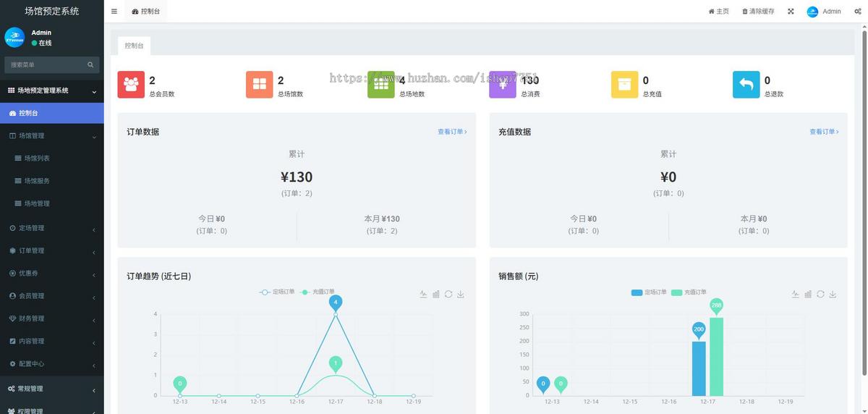Click 查看订单 link in 充值数据 card
This screenshot has width=868, height=414.
coord(824,132)
